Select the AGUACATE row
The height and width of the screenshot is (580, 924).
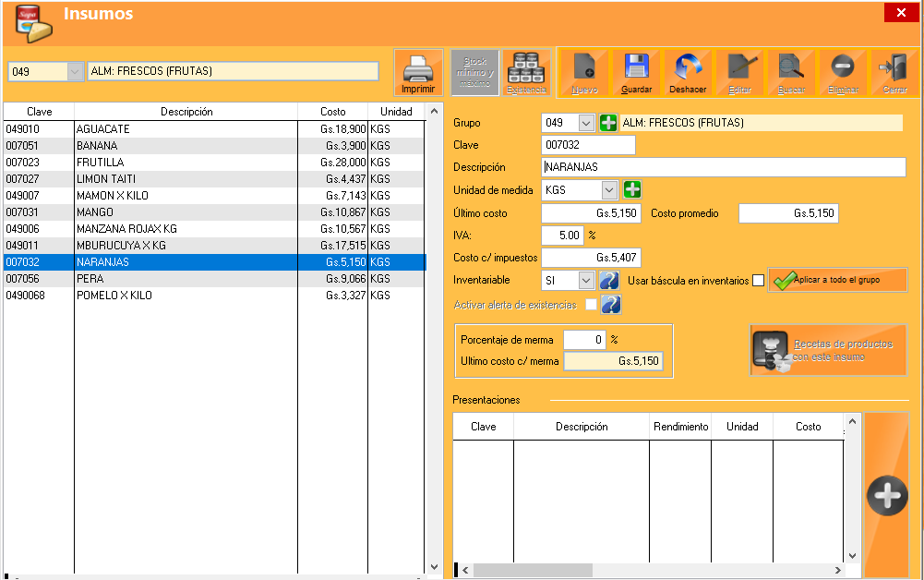[213, 129]
